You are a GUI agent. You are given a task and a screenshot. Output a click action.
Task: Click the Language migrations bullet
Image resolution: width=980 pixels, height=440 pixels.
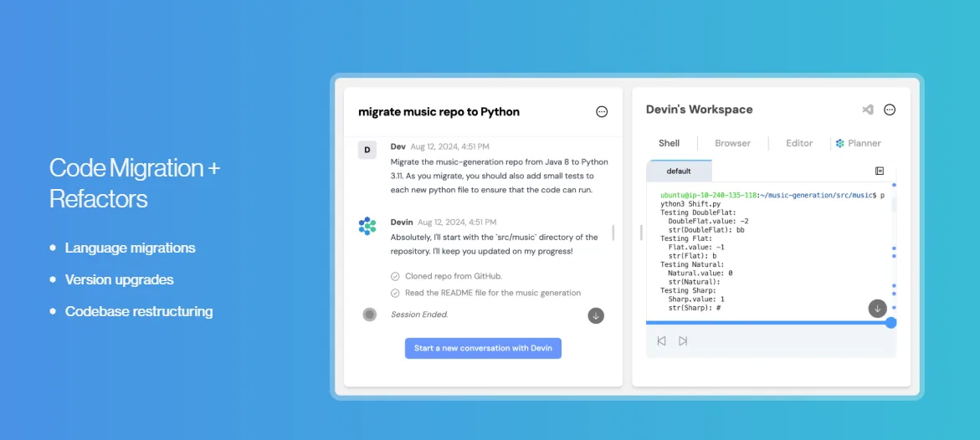click(x=130, y=248)
